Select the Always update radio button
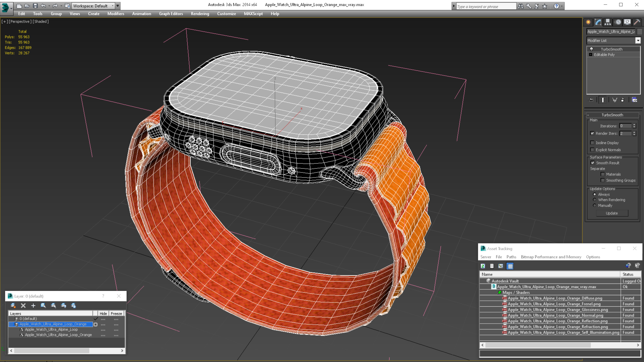The height and width of the screenshot is (362, 644). tap(595, 194)
